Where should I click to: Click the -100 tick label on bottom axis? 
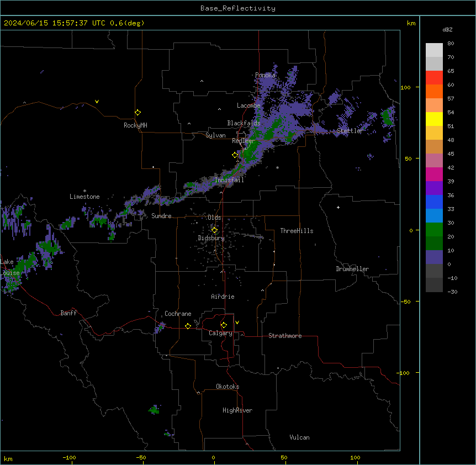pyautogui.click(x=69, y=457)
